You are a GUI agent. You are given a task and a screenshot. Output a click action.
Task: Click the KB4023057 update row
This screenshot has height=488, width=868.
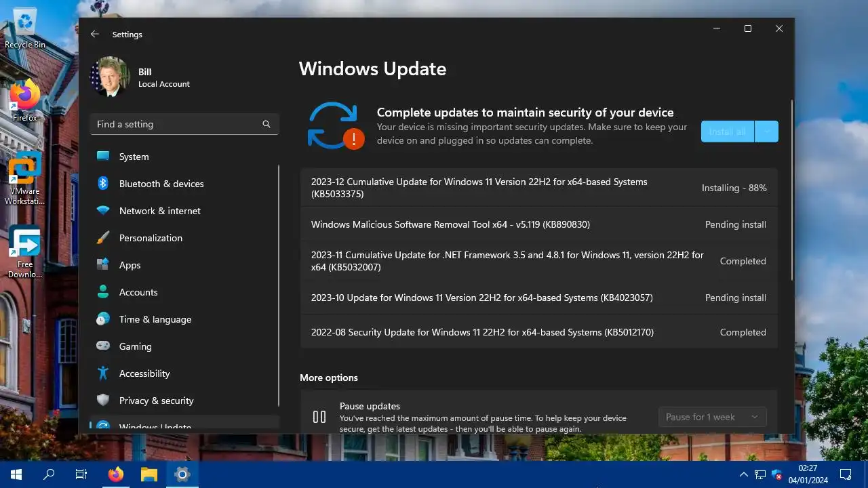click(x=538, y=298)
